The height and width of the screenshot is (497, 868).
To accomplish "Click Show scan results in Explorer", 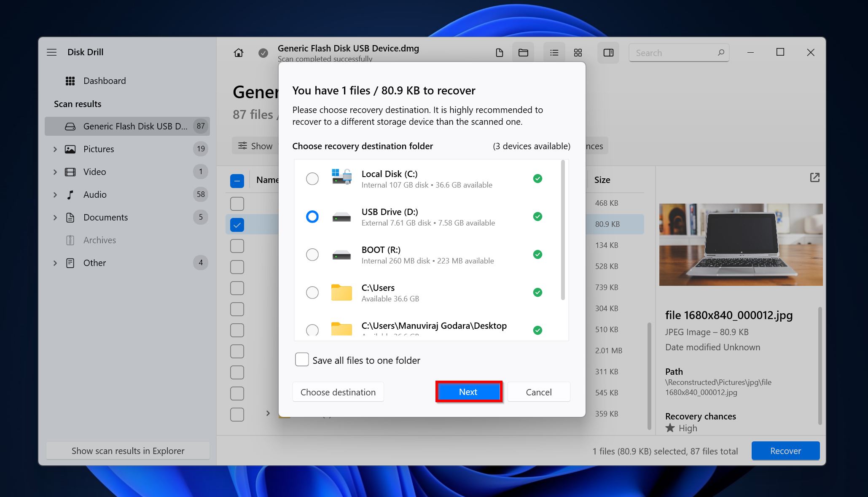I will pyautogui.click(x=128, y=451).
